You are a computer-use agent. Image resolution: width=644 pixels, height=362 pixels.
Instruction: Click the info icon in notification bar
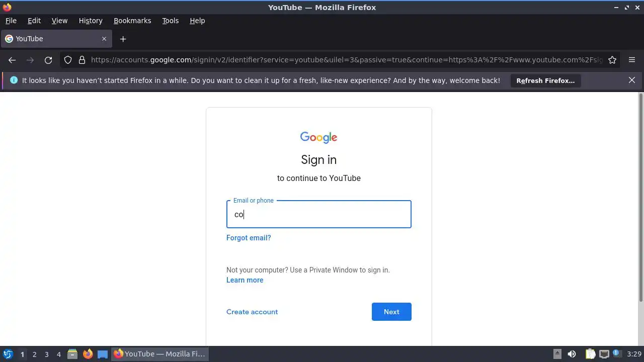(x=14, y=80)
